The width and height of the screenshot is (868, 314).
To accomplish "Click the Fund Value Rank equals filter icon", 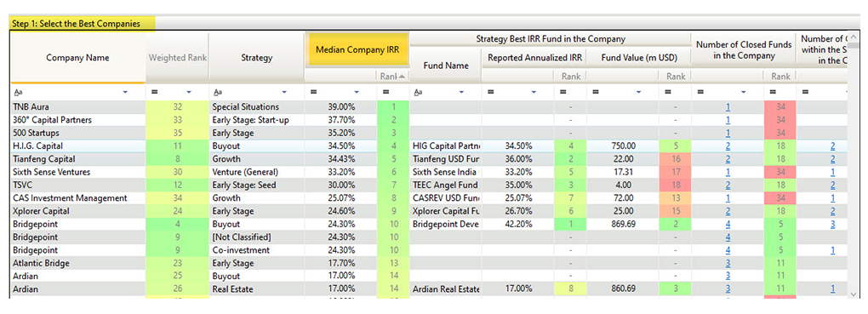I will (669, 92).
